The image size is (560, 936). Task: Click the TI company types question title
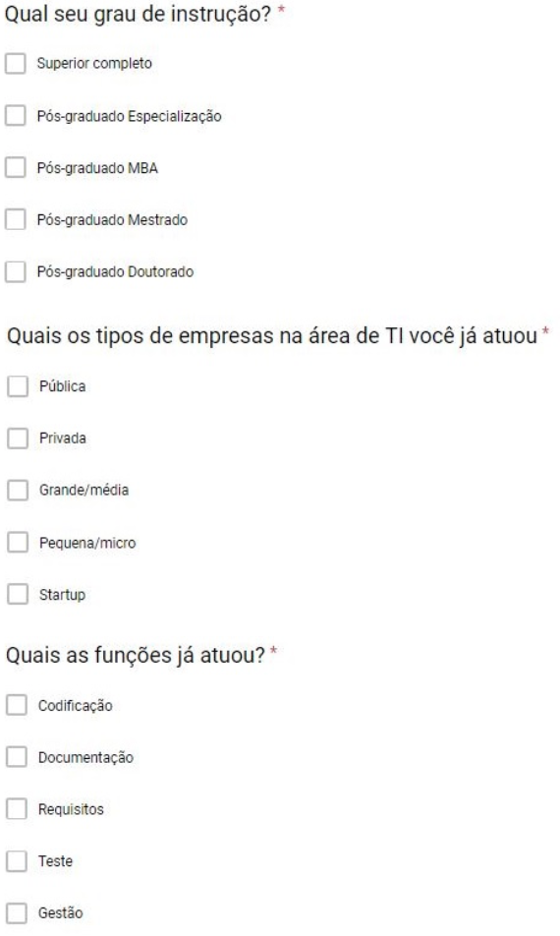(272, 336)
